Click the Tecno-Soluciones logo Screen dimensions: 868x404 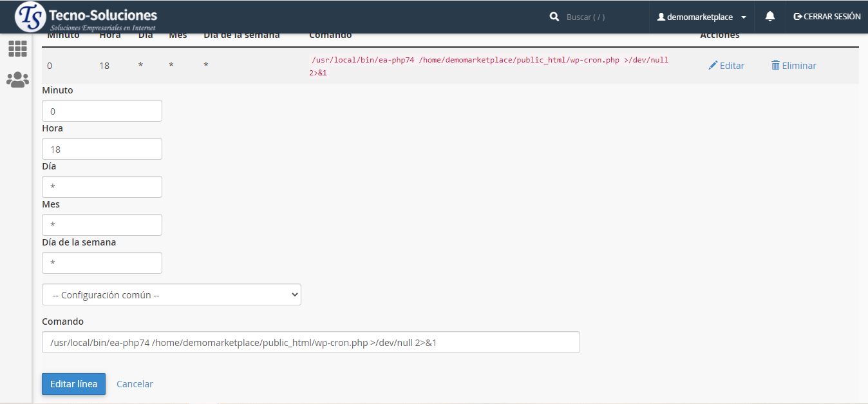[x=87, y=17]
